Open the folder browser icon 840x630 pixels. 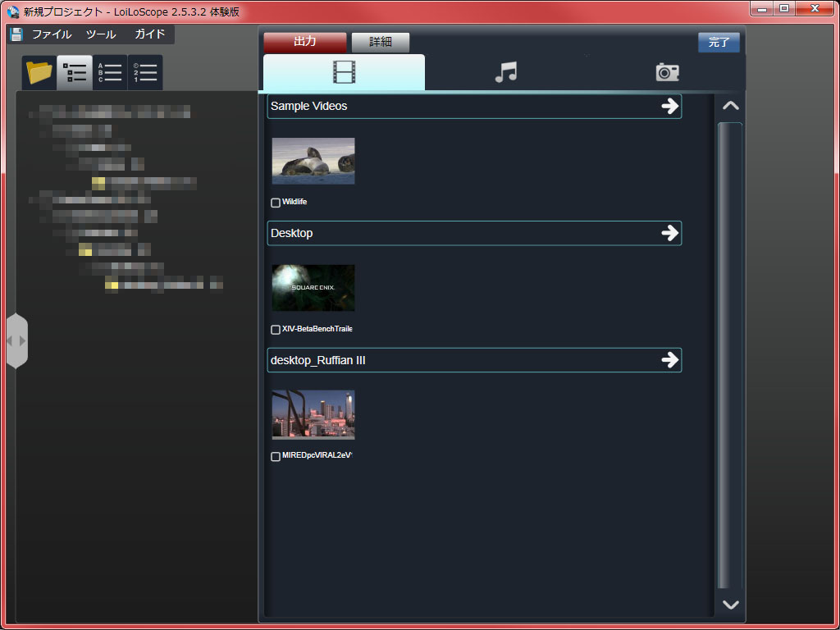[x=39, y=72]
